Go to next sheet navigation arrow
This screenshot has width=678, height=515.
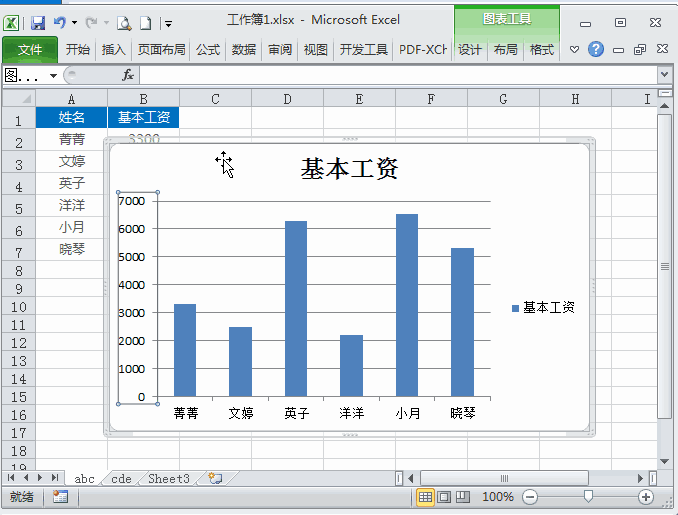[40, 477]
